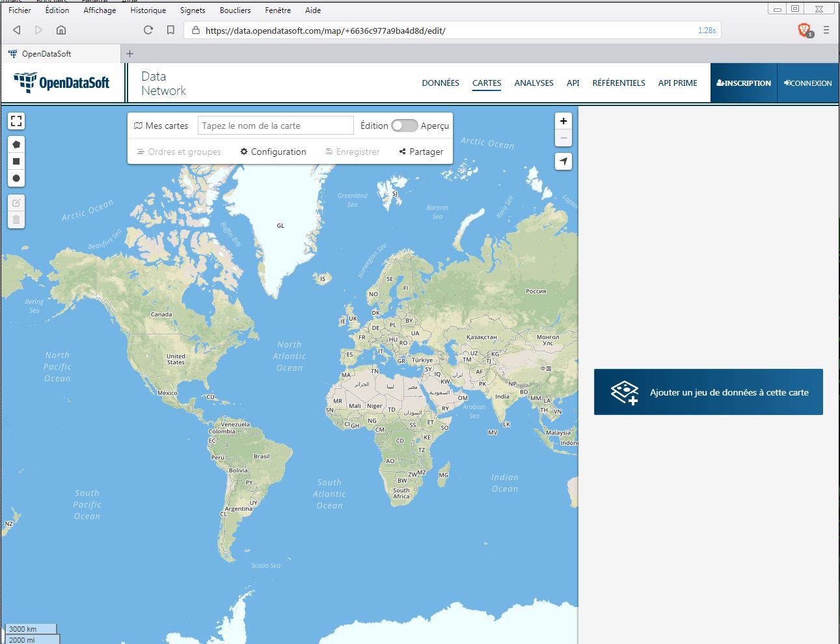840x644 pixels.
Task: Reload the page
Action: [x=148, y=30]
